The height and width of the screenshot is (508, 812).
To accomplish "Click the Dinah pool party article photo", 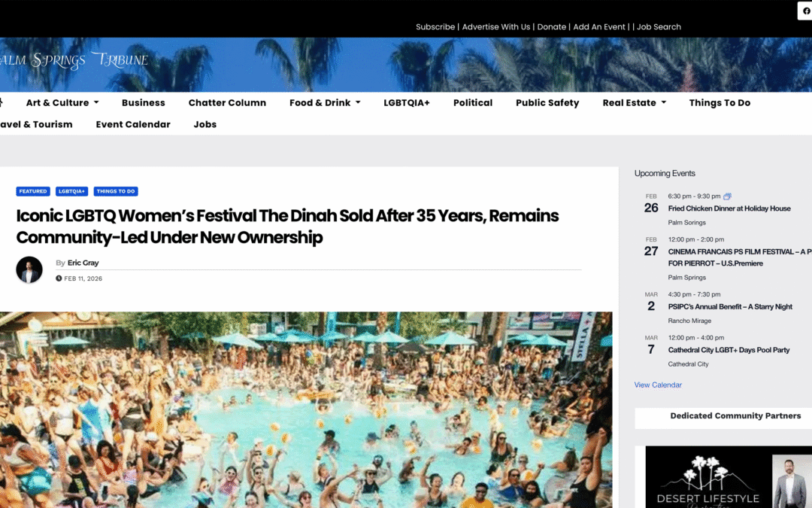I will point(305,409).
